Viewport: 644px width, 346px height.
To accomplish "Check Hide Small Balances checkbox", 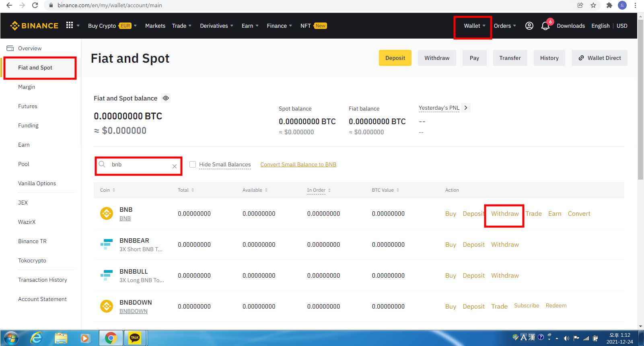I will [x=193, y=164].
